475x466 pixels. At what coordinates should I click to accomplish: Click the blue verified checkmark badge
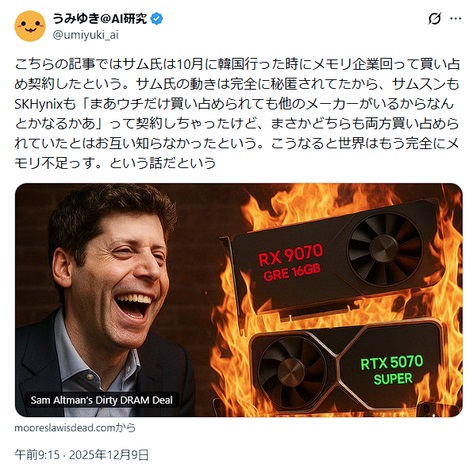157,19
